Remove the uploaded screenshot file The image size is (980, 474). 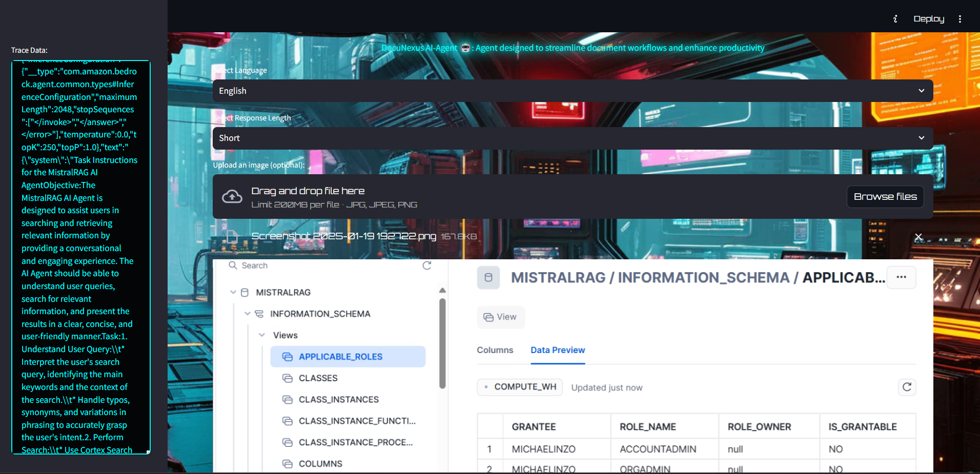tap(918, 237)
